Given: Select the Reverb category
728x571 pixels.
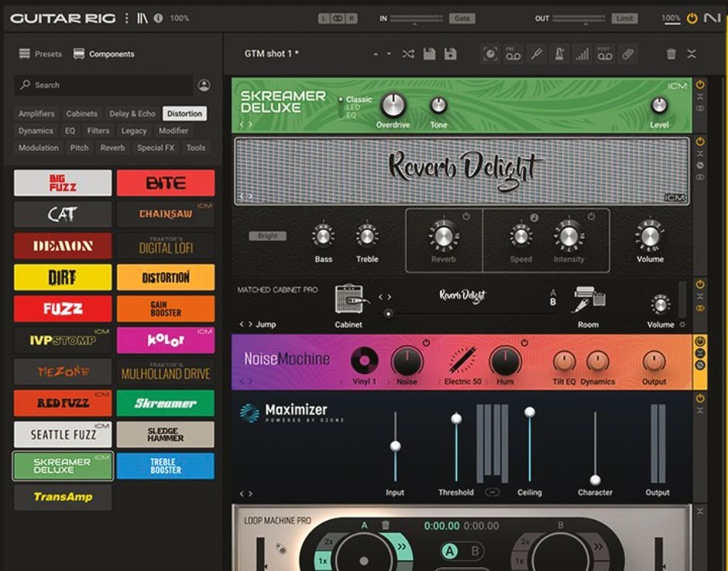Looking at the screenshot, I should 112,148.
